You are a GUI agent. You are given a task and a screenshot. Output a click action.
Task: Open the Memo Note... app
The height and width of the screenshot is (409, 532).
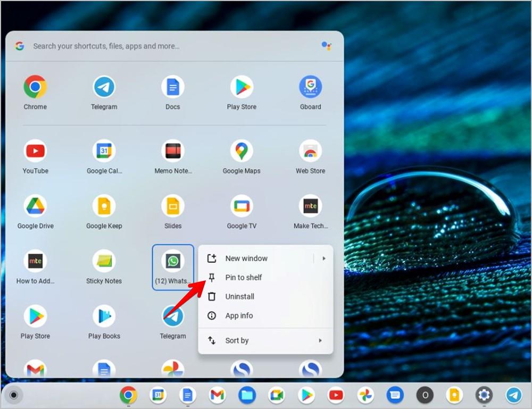[173, 151]
